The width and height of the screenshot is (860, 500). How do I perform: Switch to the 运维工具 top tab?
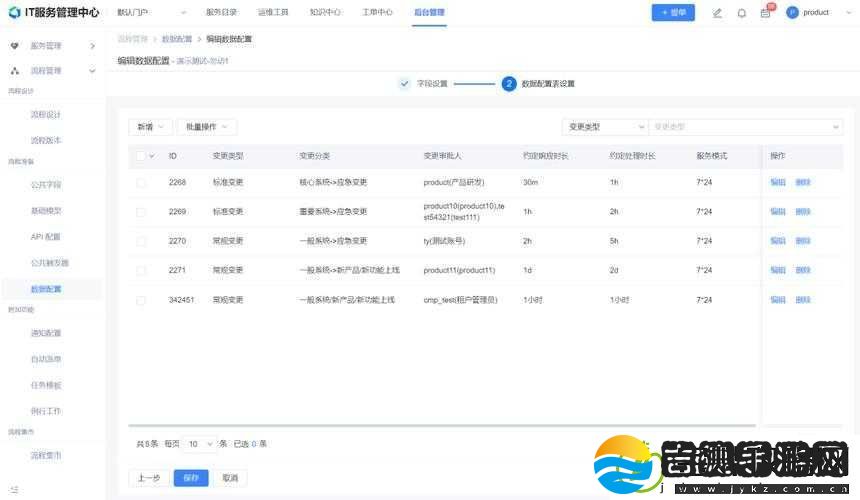click(273, 12)
